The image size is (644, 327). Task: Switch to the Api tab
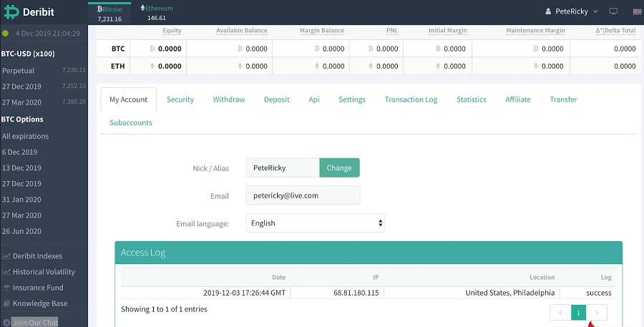314,99
